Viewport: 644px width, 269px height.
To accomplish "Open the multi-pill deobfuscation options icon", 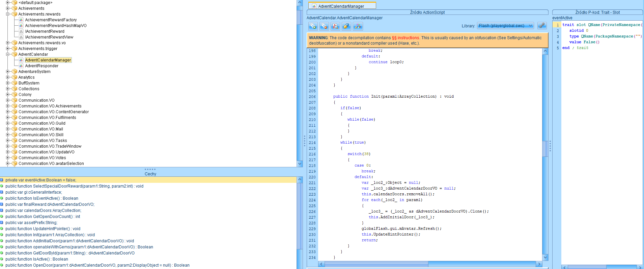I will 358,26.
